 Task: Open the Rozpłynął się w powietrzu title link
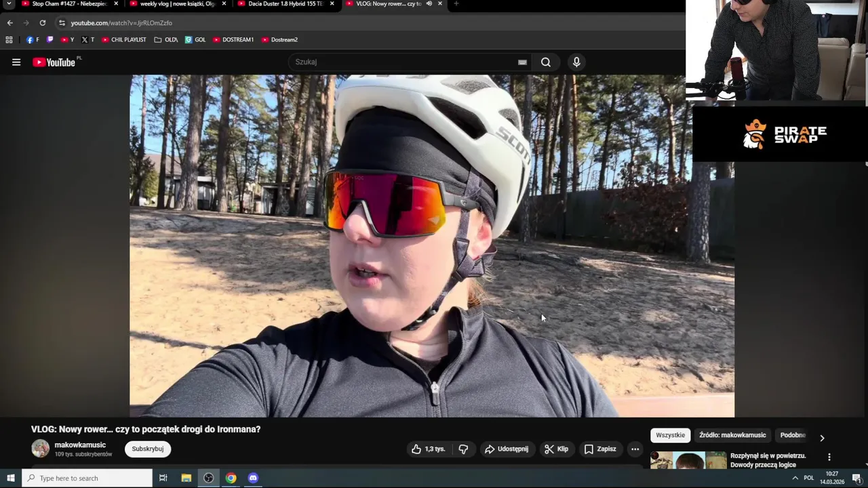click(x=768, y=460)
